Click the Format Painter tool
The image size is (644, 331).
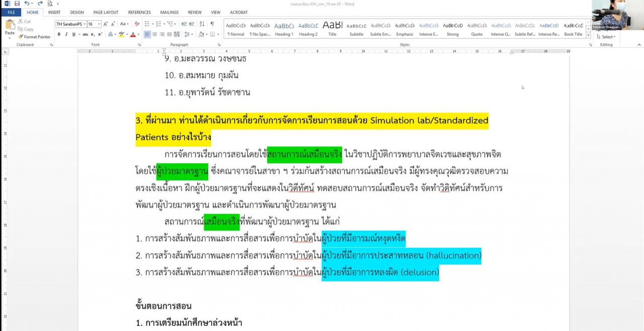[34, 37]
